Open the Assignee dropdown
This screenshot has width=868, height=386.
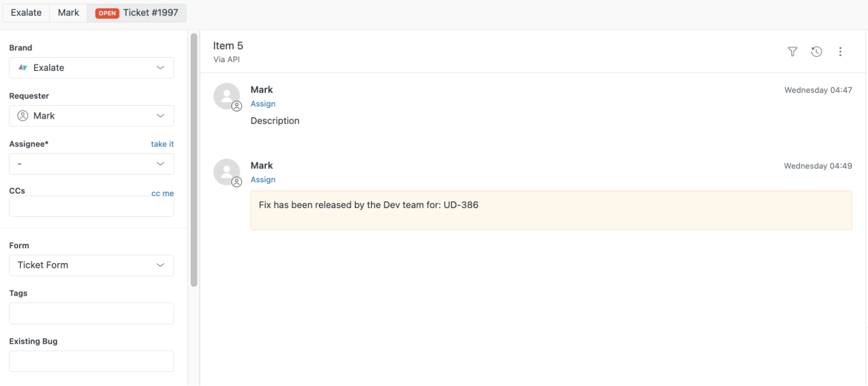pos(92,164)
